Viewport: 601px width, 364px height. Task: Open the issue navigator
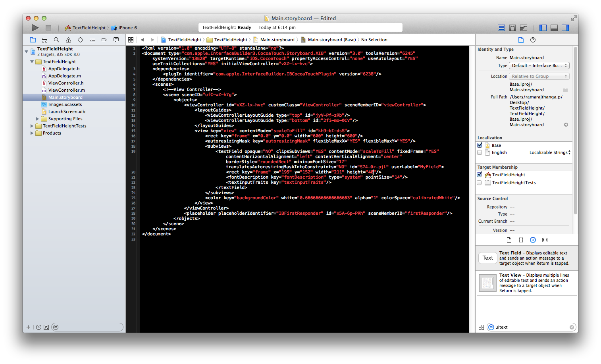68,40
